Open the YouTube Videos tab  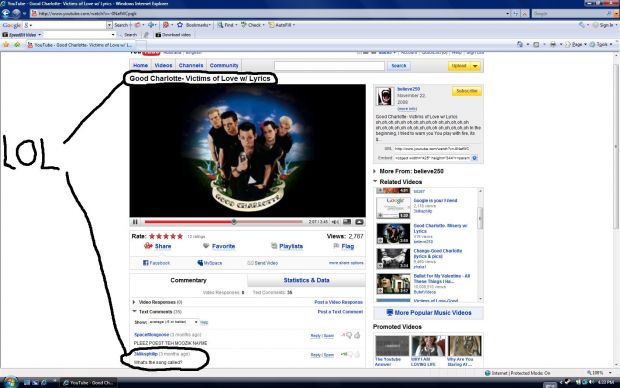click(163, 65)
